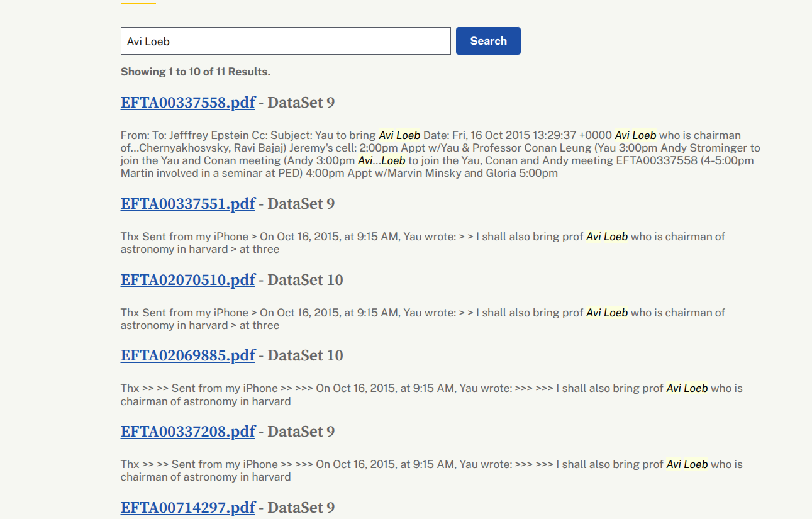Open EFTA02070510.pdf result link
The image size is (812, 519).
click(x=188, y=280)
